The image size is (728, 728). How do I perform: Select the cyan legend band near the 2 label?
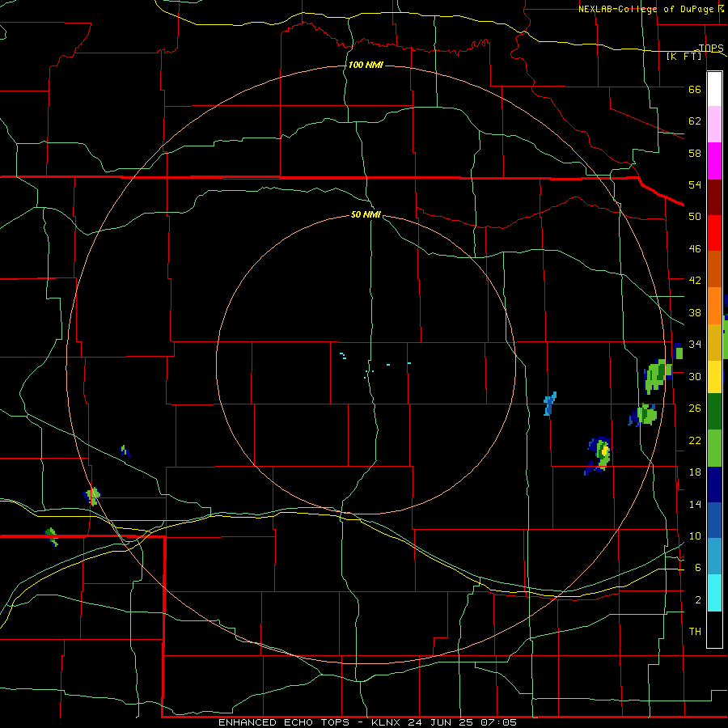pos(714,593)
